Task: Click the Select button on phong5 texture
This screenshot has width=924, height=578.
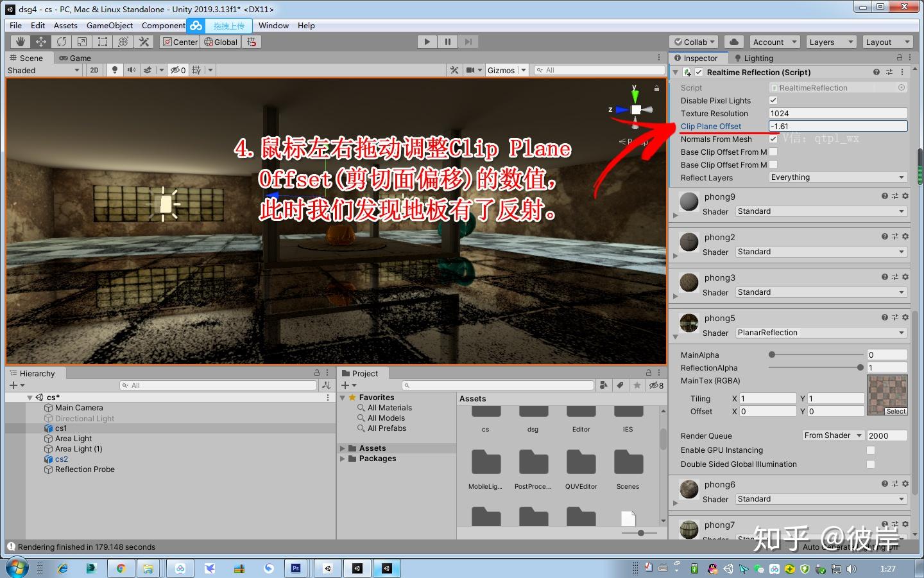Action: (895, 411)
